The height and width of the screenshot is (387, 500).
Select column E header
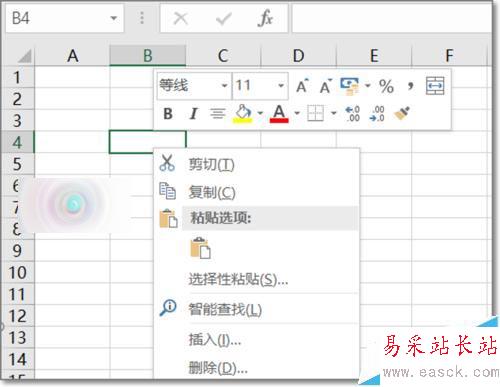tap(374, 56)
